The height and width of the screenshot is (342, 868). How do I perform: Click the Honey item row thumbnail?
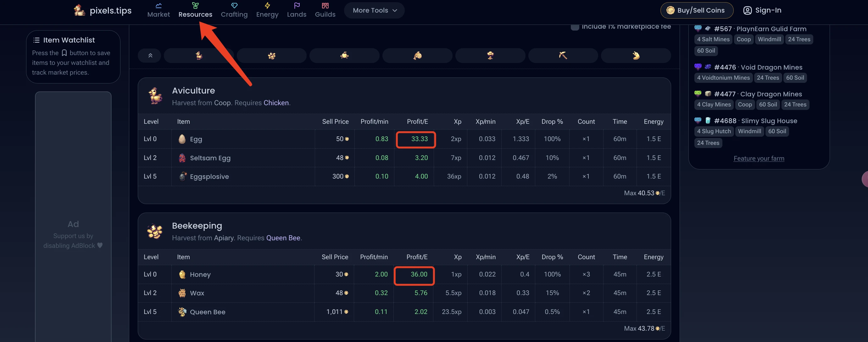182,274
